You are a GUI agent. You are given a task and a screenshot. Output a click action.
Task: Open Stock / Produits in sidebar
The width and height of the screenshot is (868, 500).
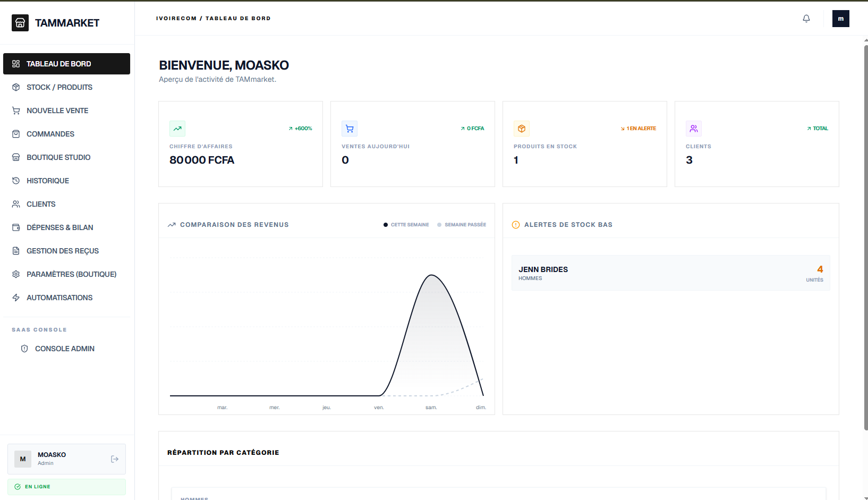59,87
